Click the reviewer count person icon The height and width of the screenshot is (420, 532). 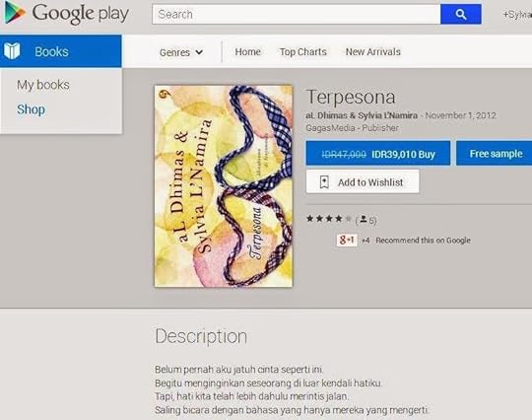(x=364, y=219)
